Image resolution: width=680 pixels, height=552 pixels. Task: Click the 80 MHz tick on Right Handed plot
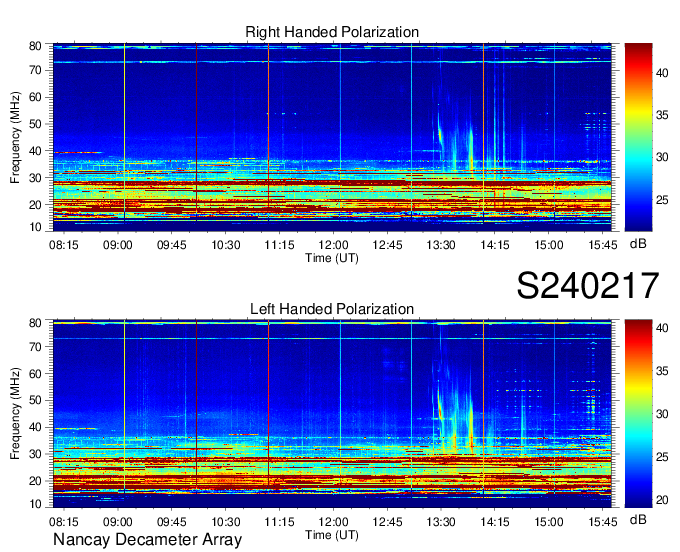[x=35, y=46]
